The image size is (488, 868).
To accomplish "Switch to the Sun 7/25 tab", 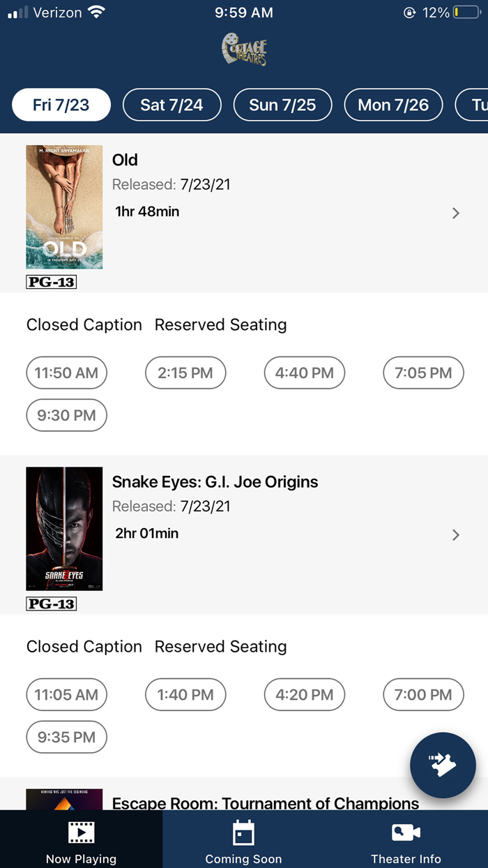I will [282, 105].
